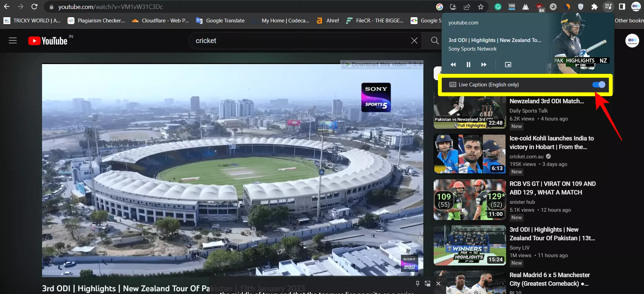
Task: Clear the 'cricket' search text
Action: [414, 41]
